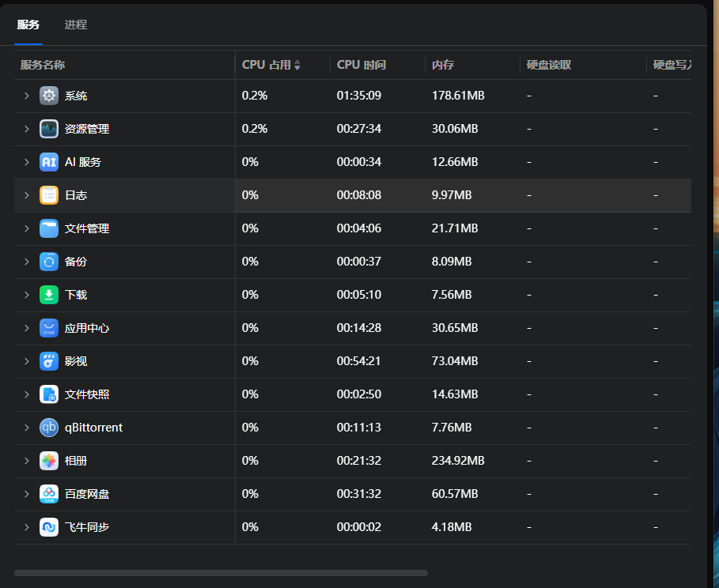Select the AI 服务 icon
This screenshot has width=719, height=588.
[x=48, y=161]
